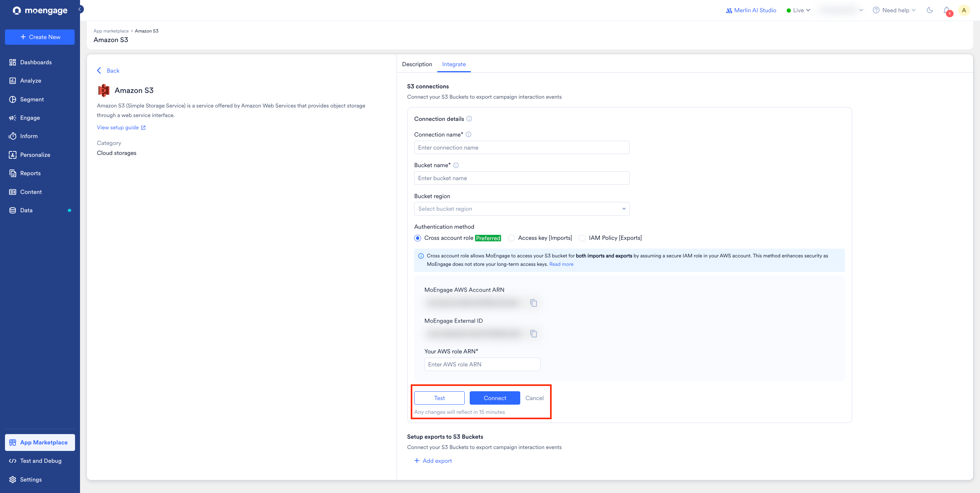
Task: Open Merlin AI Studio
Action: (x=751, y=10)
